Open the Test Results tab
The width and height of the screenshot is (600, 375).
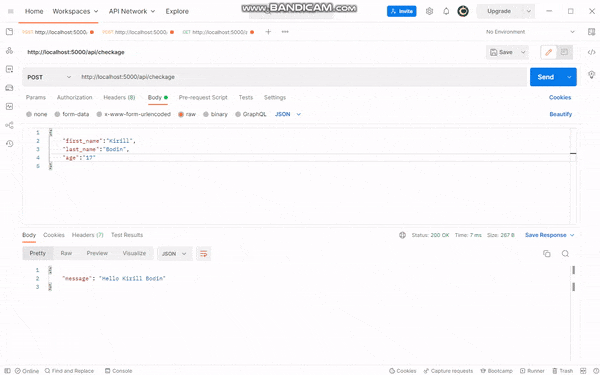click(127, 235)
